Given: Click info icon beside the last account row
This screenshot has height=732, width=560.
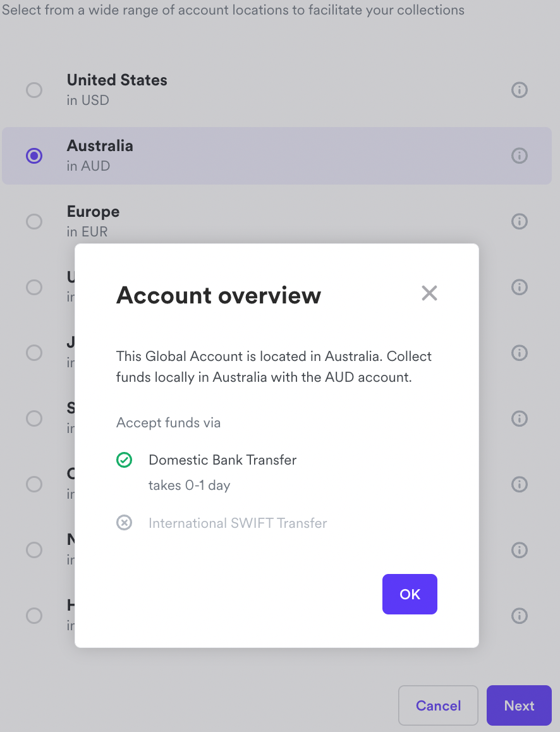Looking at the screenshot, I should pyautogui.click(x=520, y=616).
